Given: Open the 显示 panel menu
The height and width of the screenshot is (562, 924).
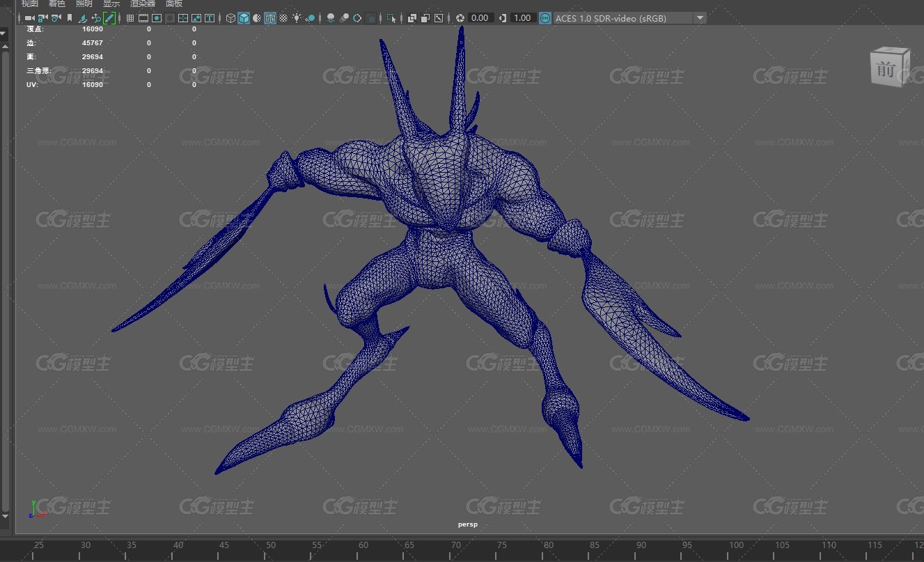Looking at the screenshot, I should (x=111, y=3).
